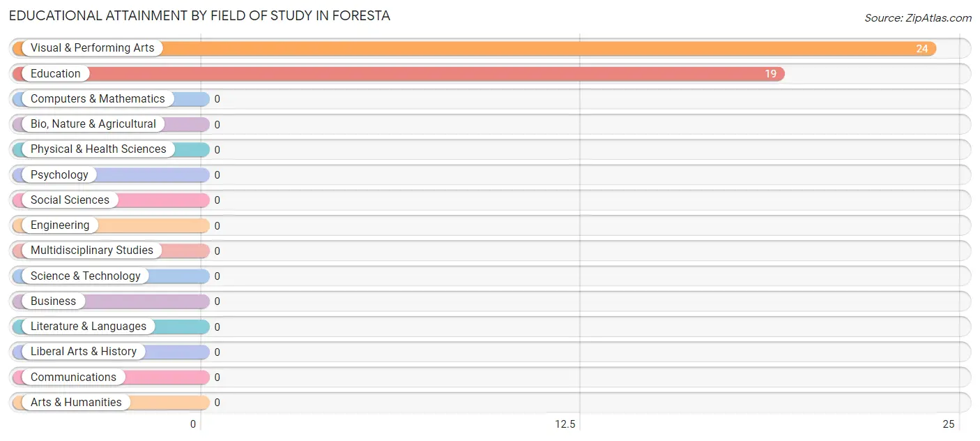Click the chart title about Foresta
Screen dimensions: 980x441
(x=199, y=15)
